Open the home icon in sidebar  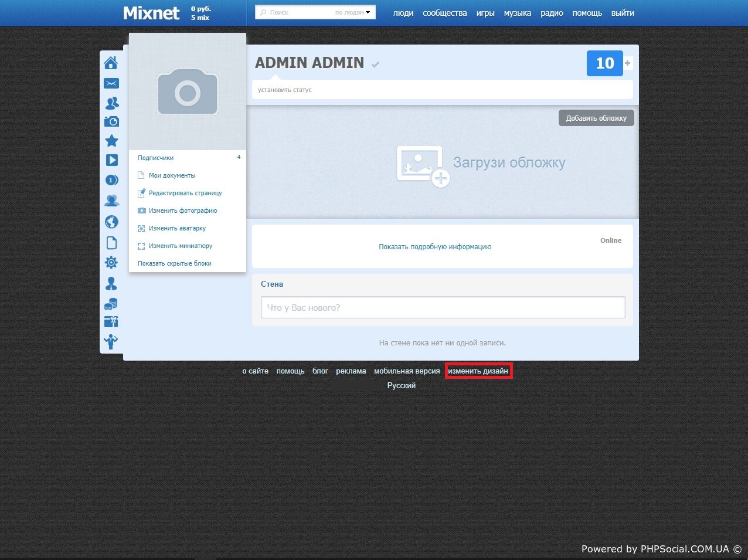click(x=111, y=63)
